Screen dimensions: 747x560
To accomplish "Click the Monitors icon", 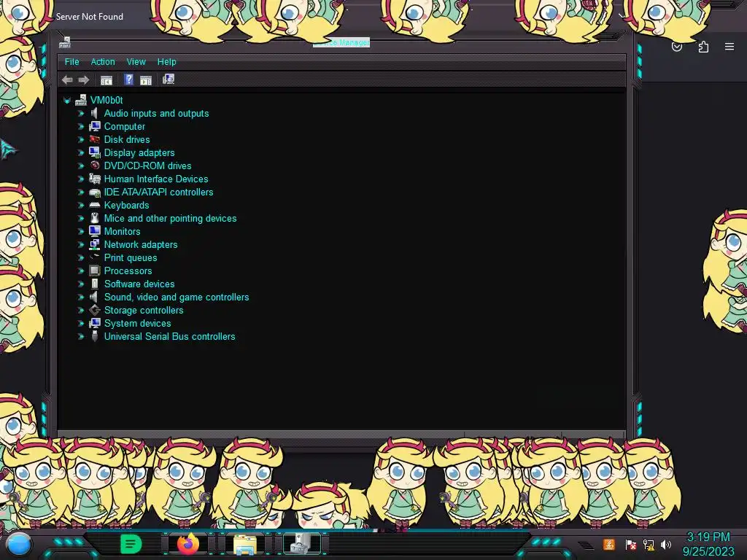I will pyautogui.click(x=94, y=231).
